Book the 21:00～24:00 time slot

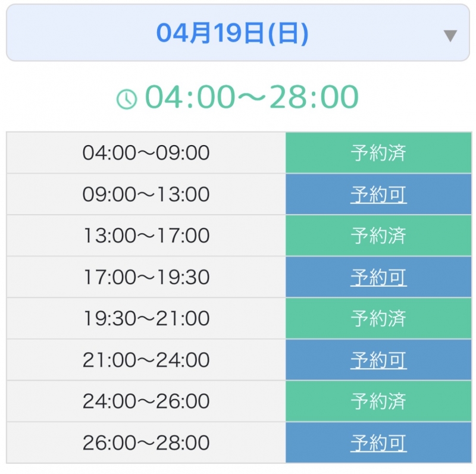click(379, 360)
